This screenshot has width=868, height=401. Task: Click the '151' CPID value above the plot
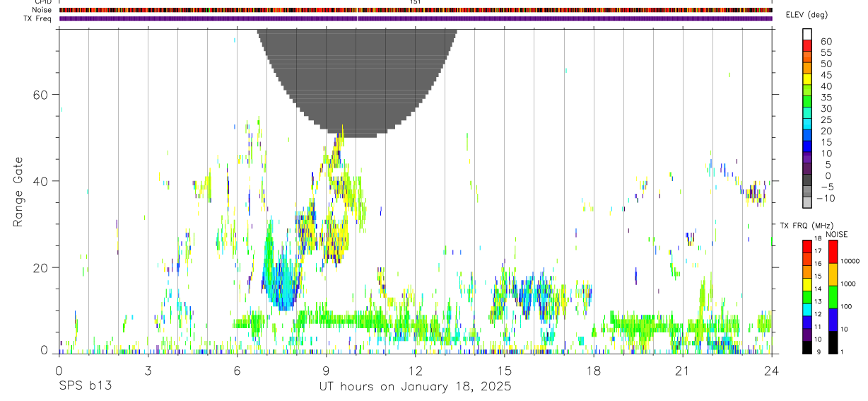coord(416,2)
